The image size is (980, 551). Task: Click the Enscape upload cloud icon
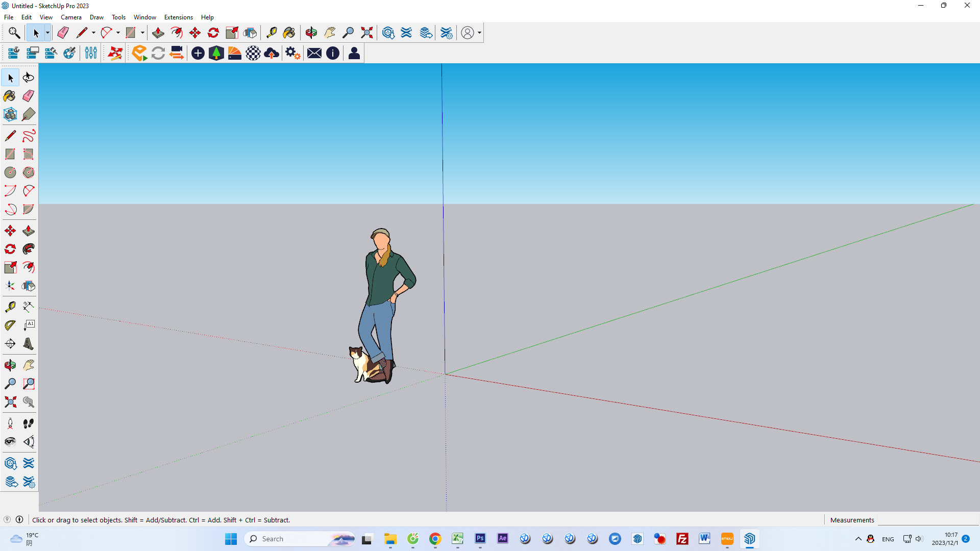pos(272,53)
